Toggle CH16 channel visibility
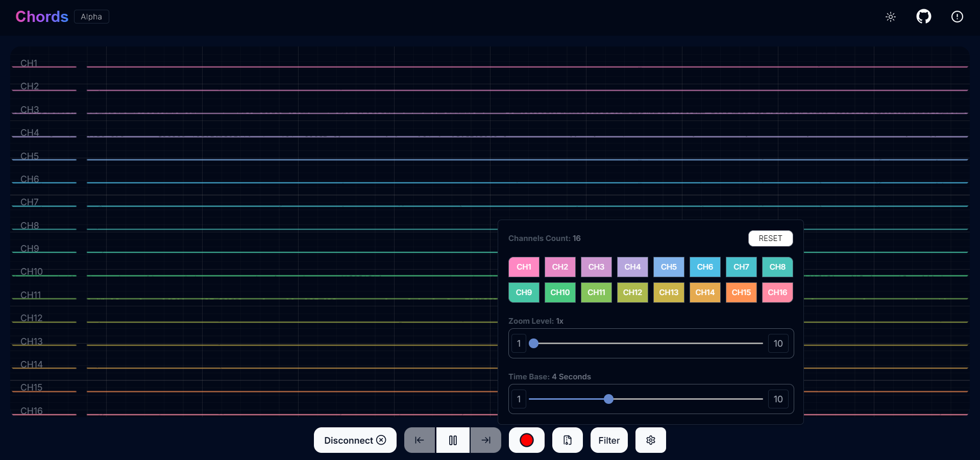The width and height of the screenshot is (980, 460). (x=777, y=293)
